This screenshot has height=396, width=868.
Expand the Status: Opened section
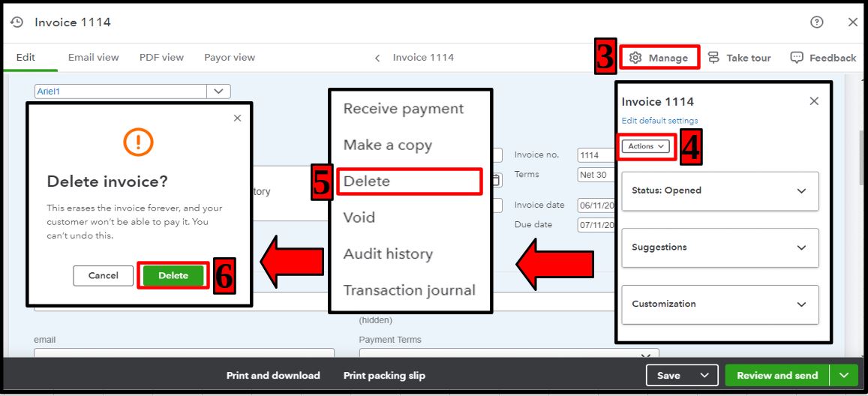(720, 190)
